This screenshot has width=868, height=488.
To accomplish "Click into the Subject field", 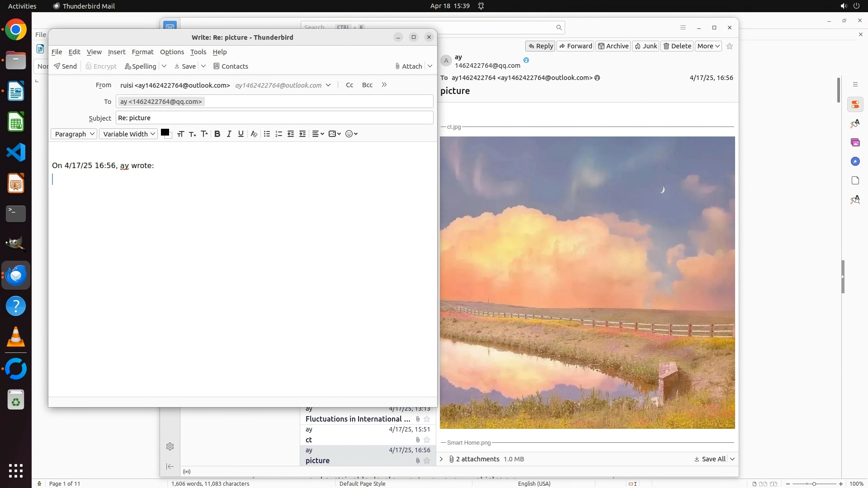I will [274, 118].
